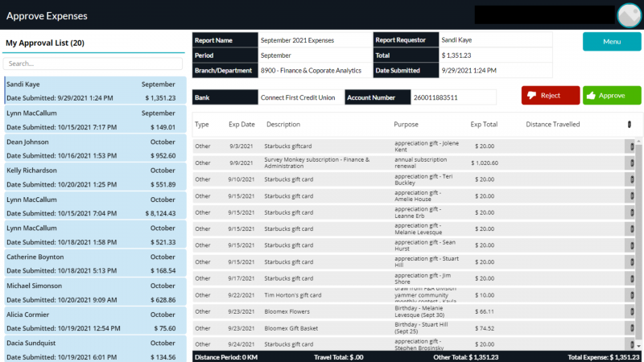
Task: Open the Menu button
Action: pos(612,42)
